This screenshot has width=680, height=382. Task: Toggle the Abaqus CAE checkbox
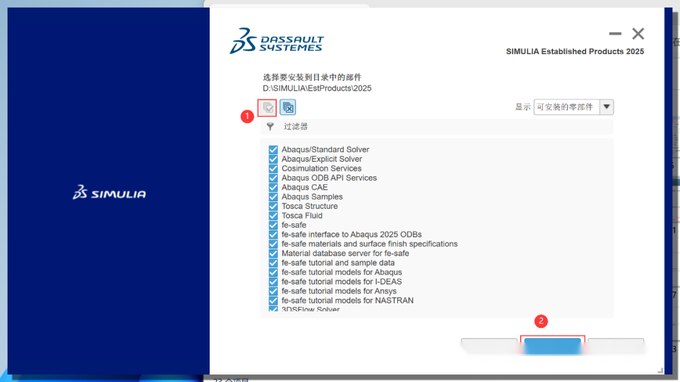[273, 187]
